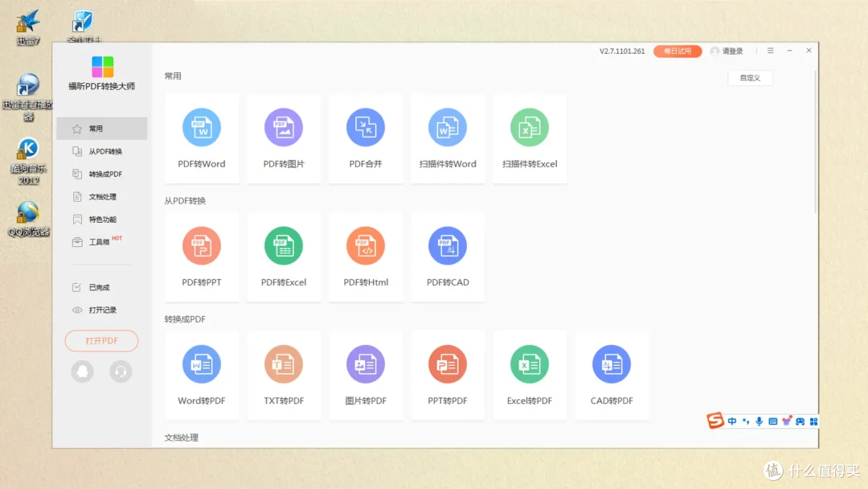Click the customer service headset icon

pyautogui.click(x=121, y=371)
